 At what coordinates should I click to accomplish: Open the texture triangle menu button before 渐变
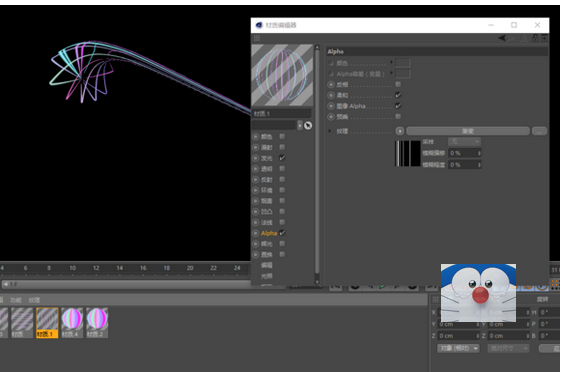(x=400, y=131)
